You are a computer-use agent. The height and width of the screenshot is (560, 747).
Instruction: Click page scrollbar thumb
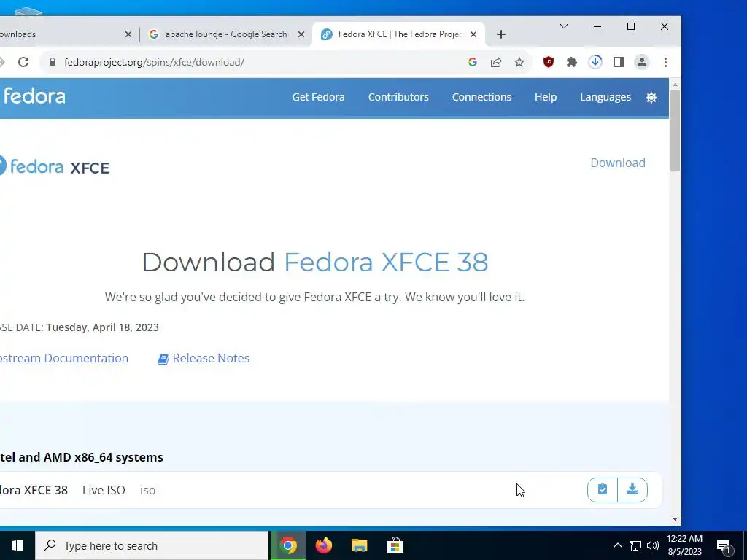coord(675,130)
